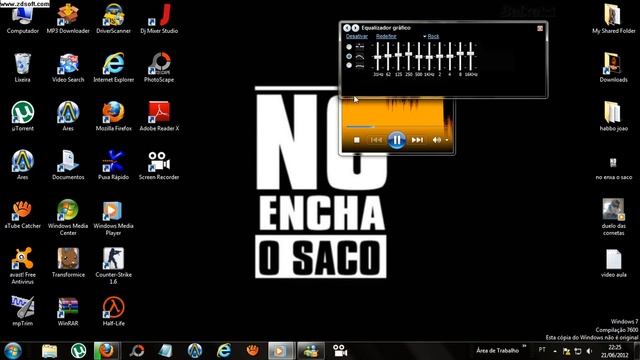
Task: Open the Lixeira recycle bin
Action: [x=22, y=67]
